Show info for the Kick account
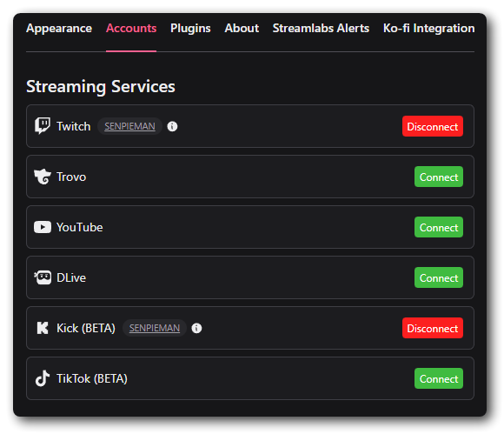The image size is (504, 434). (x=196, y=328)
